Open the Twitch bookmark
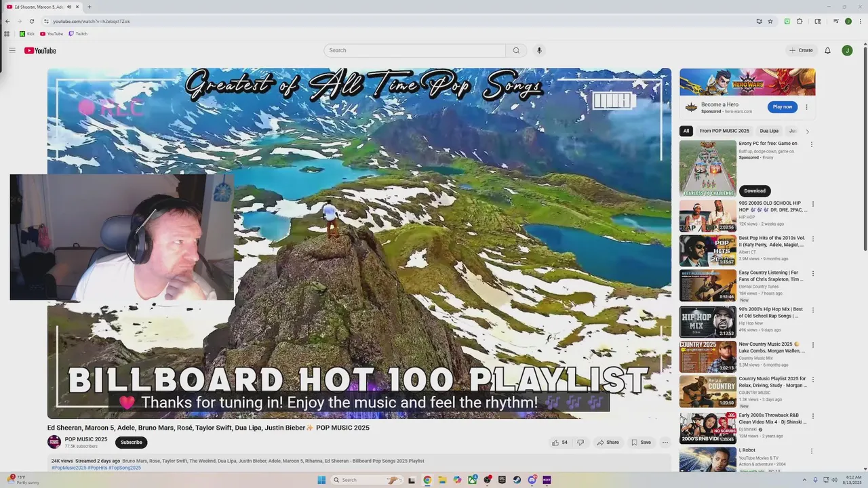The height and width of the screenshot is (488, 868). coord(78,33)
